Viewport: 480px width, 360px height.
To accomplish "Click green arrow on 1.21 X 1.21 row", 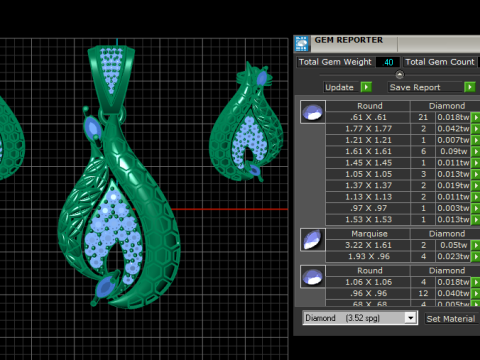I will click(475, 140).
